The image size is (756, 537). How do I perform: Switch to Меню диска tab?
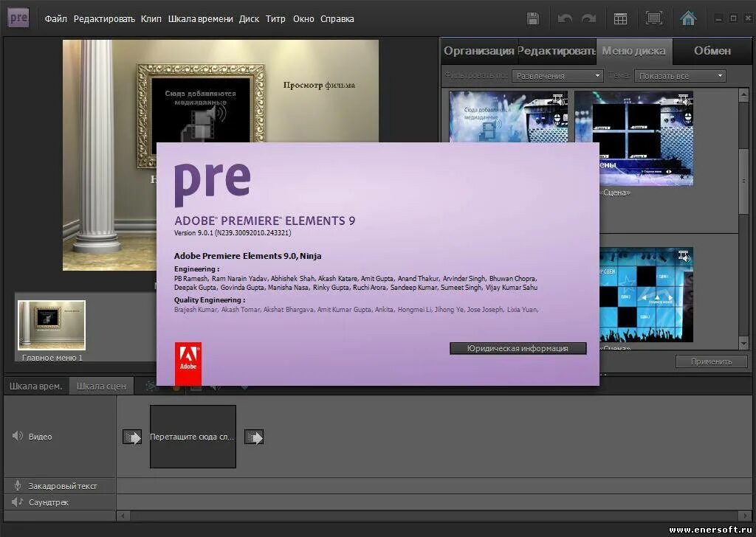(x=634, y=51)
